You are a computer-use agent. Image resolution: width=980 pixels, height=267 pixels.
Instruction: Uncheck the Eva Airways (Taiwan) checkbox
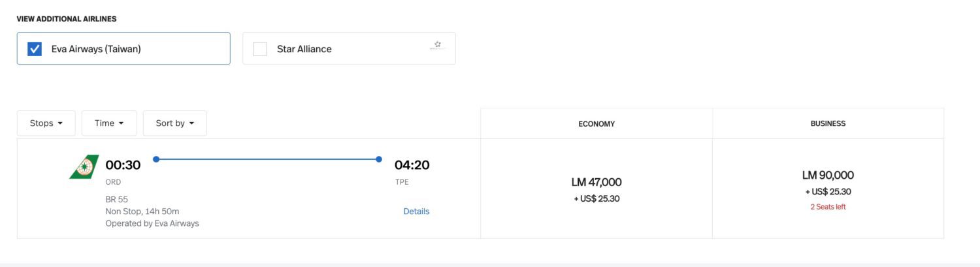(35, 49)
